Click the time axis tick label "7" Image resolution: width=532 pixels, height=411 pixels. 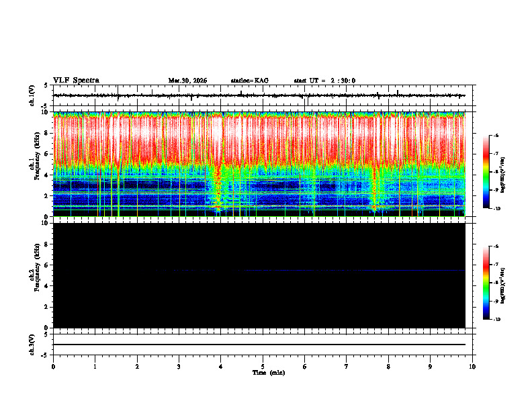[x=347, y=367]
